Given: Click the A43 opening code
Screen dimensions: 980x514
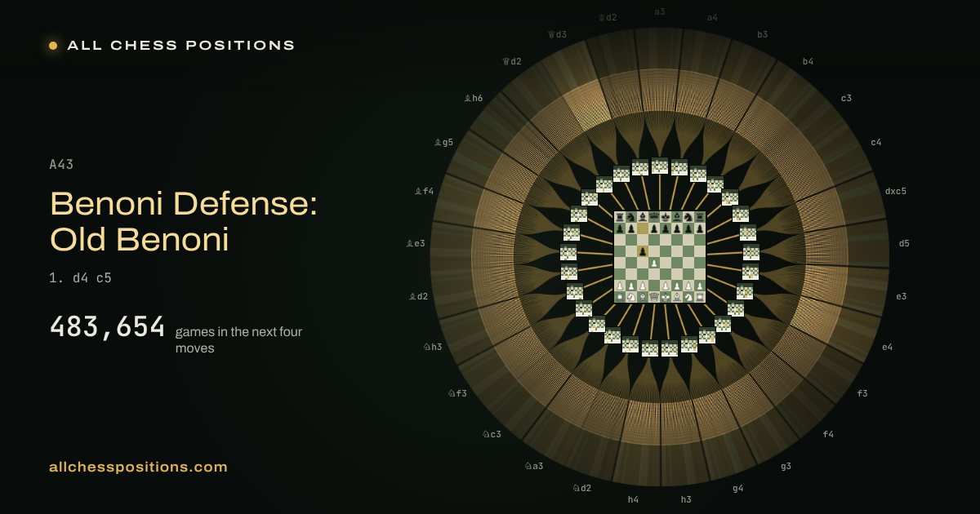Looking at the screenshot, I should click(x=61, y=165).
